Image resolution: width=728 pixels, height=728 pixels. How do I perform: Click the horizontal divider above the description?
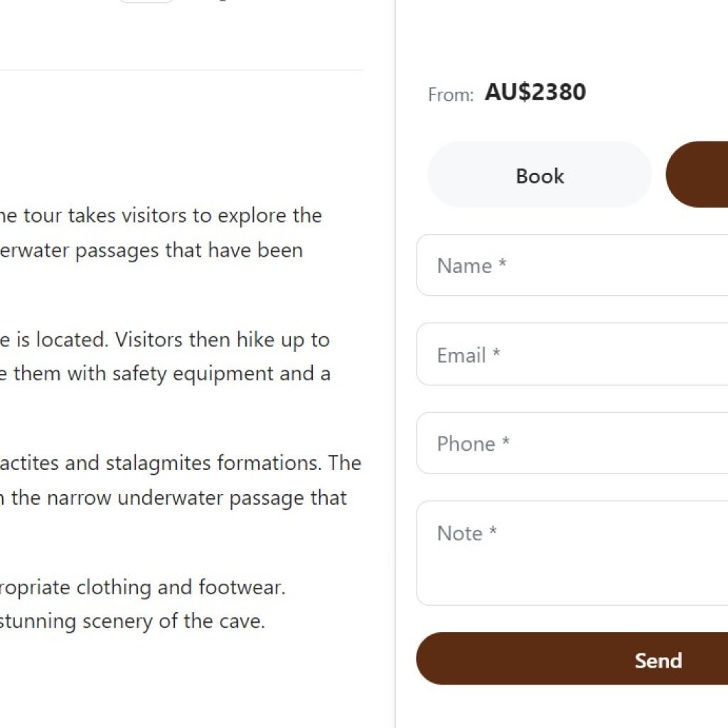click(x=181, y=70)
